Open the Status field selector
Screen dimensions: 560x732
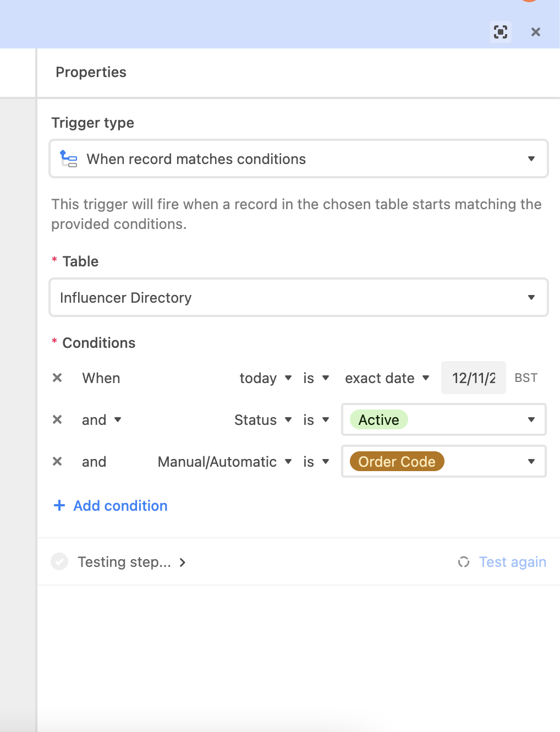tap(263, 420)
